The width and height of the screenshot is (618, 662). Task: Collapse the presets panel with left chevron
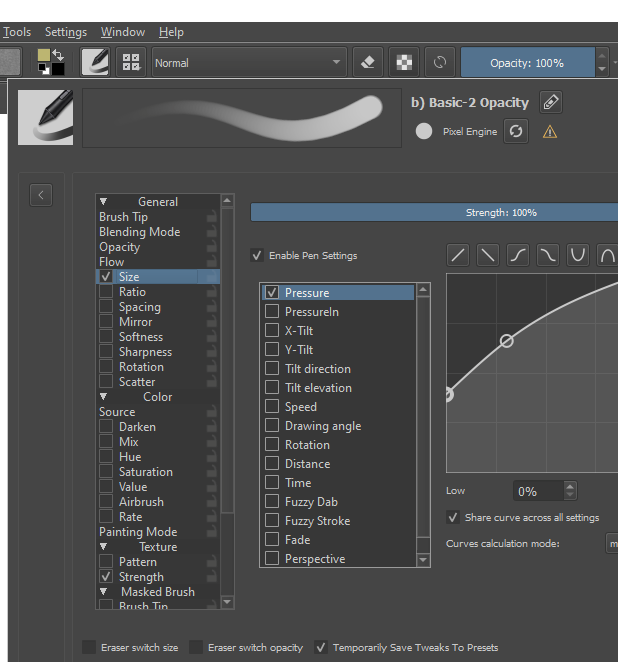(41, 195)
